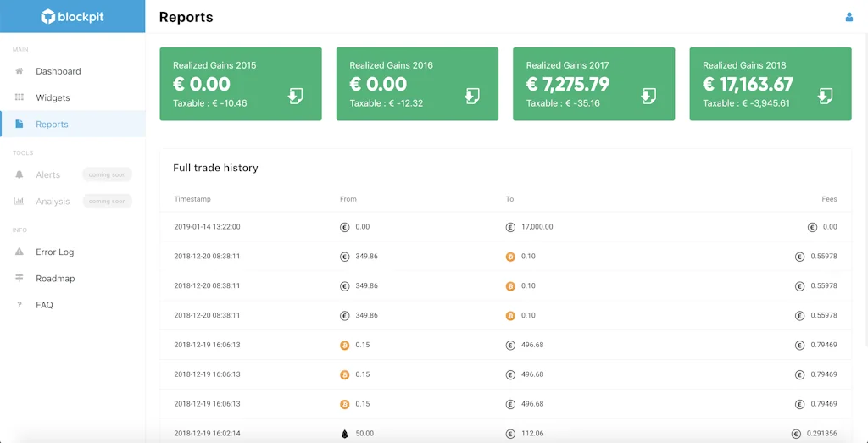Screen dimensions: 868x443
Task: Click 'Taxable : € -3,945.61'
Action: point(746,103)
